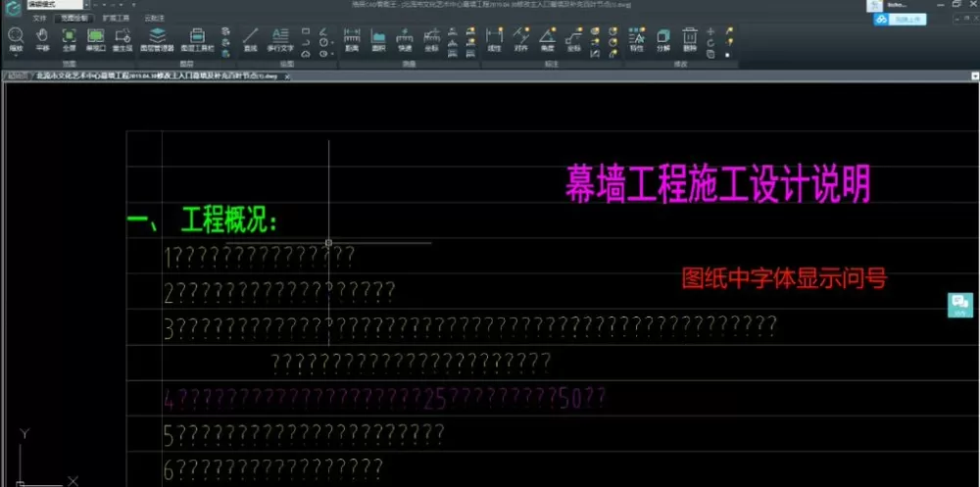
Task: Click the blue cloud upload button
Action: 900,20
